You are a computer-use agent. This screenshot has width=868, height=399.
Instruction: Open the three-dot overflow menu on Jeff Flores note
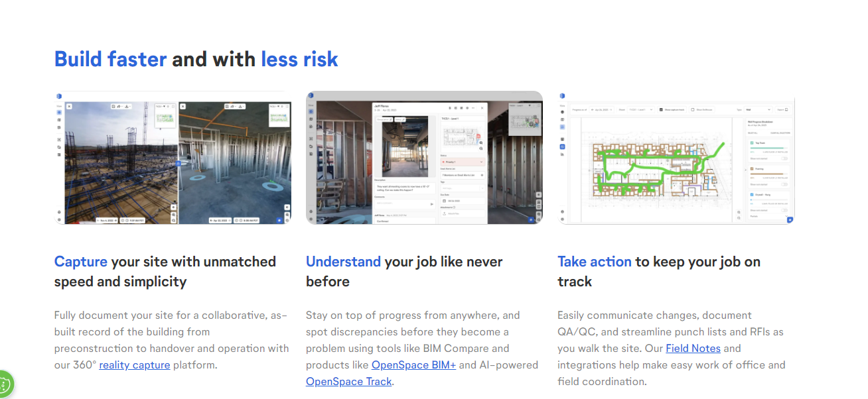coord(473,108)
